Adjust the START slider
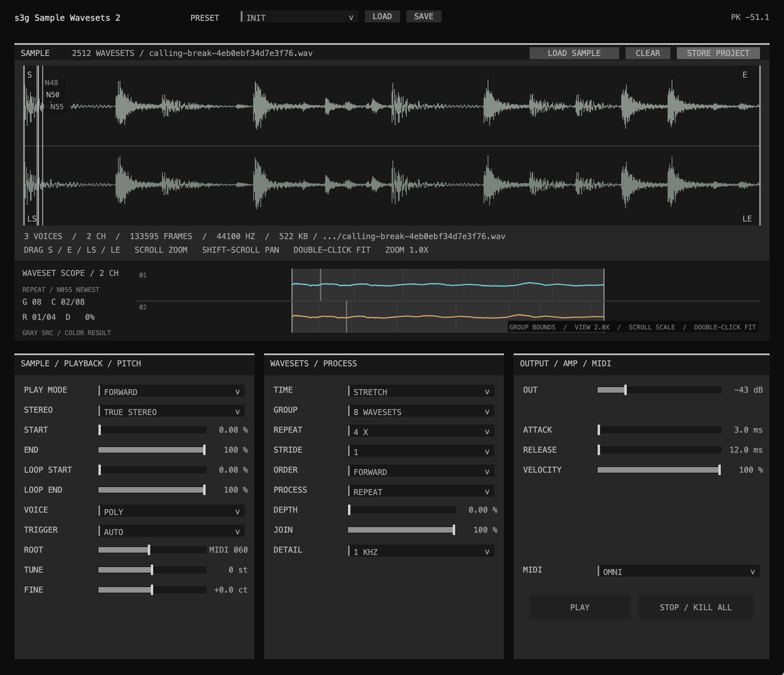Screen dimensions: 784x675 coord(152,430)
